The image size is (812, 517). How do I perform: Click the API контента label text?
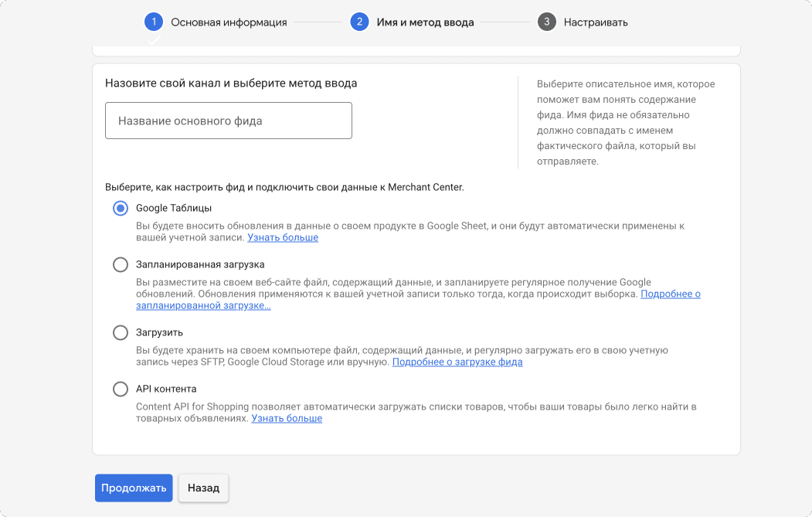pyautogui.click(x=166, y=389)
